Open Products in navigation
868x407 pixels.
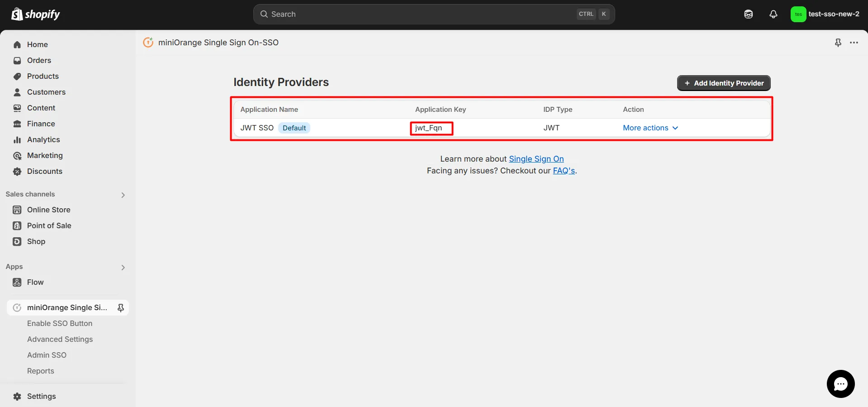pyautogui.click(x=43, y=76)
